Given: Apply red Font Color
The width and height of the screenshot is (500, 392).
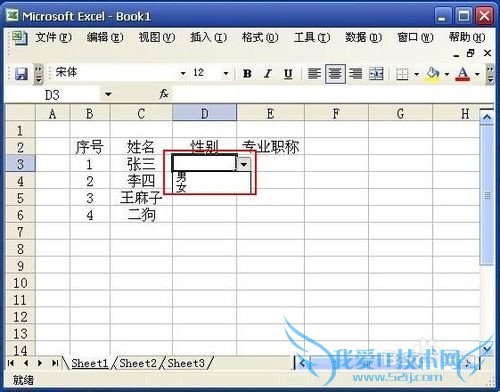Looking at the screenshot, I should coord(463,74).
